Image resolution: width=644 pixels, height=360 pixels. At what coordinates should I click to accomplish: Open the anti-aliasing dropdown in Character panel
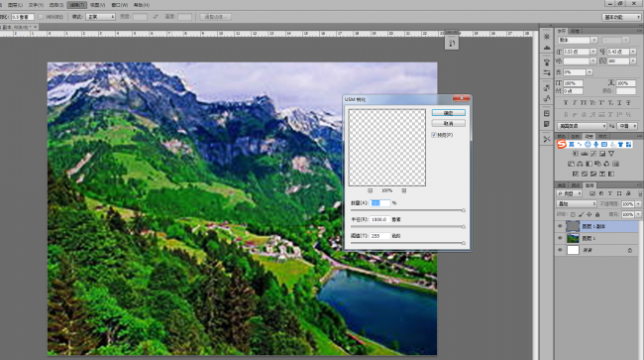point(627,126)
